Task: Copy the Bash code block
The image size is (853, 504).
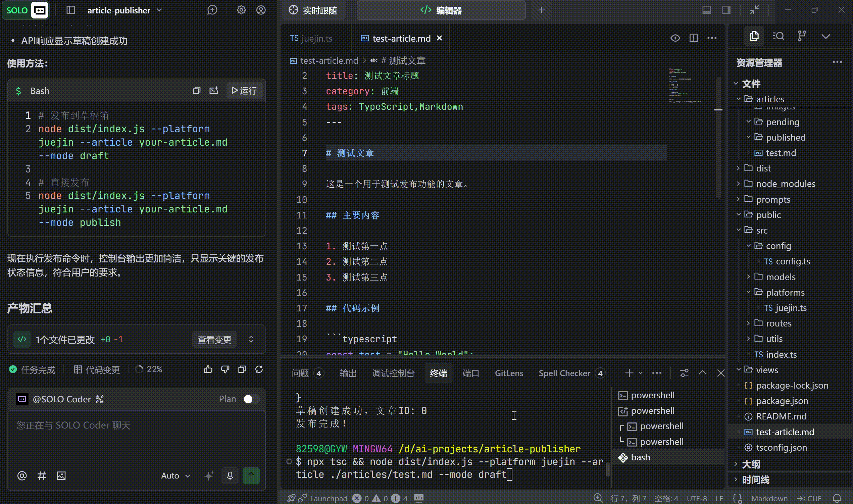Action: [197, 91]
